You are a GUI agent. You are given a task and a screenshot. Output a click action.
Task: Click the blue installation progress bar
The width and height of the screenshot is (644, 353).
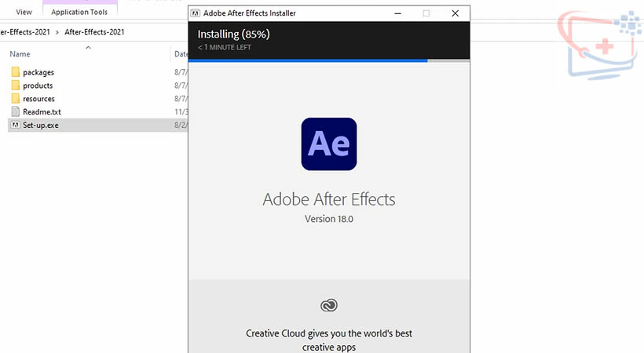click(x=308, y=60)
